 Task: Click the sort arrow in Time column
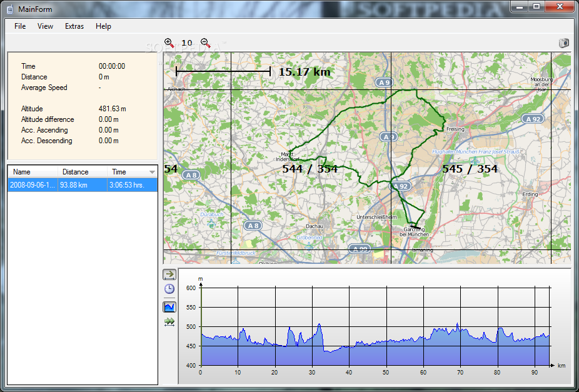152,173
